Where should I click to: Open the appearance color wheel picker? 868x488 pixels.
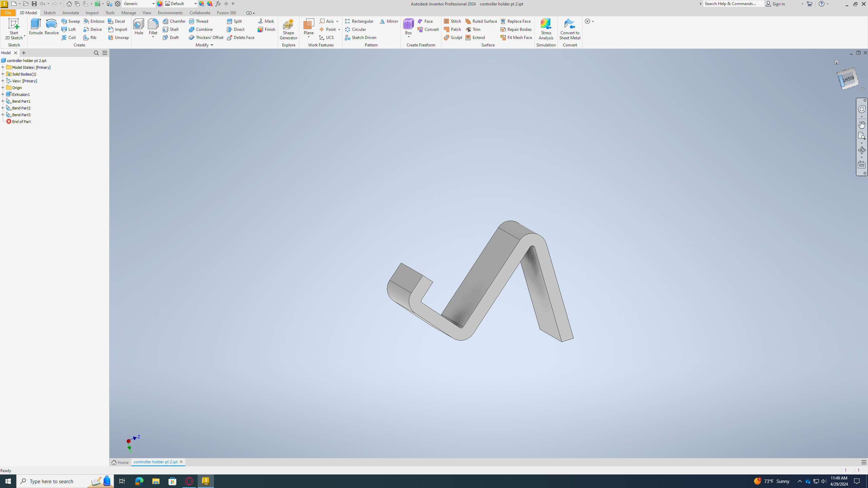[x=160, y=4]
